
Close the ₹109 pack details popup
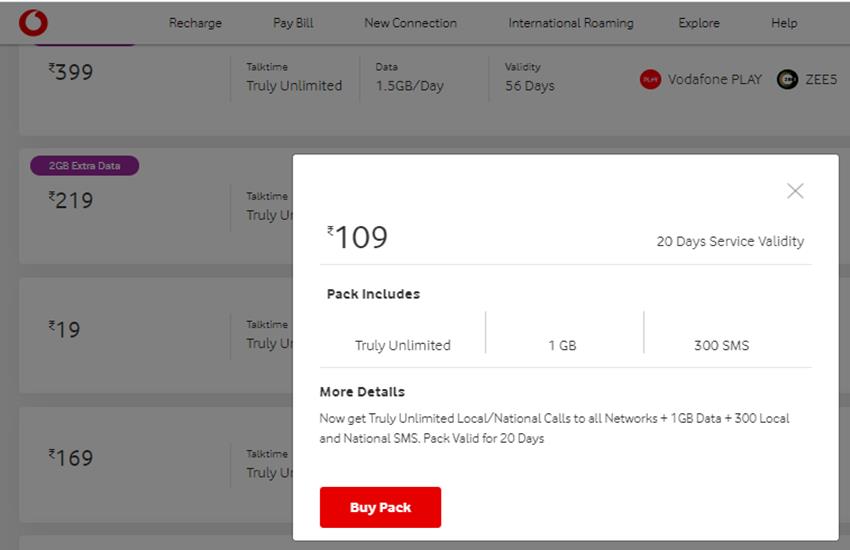point(795,191)
